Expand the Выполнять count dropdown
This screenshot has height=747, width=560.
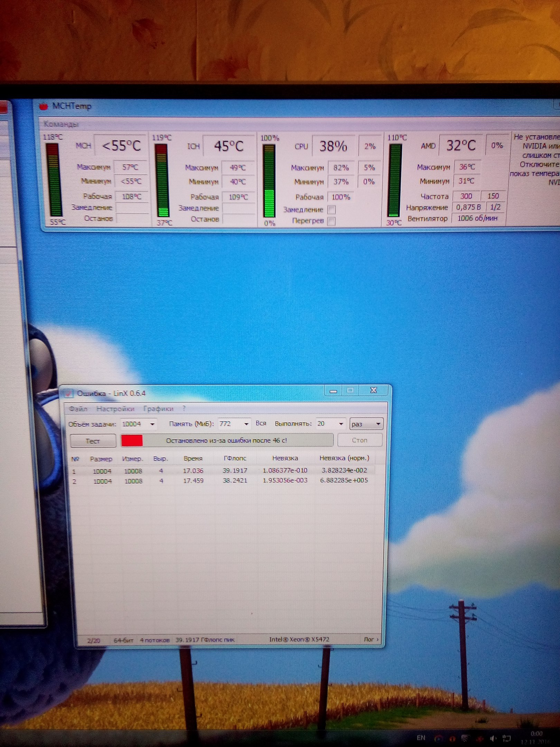point(341,424)
